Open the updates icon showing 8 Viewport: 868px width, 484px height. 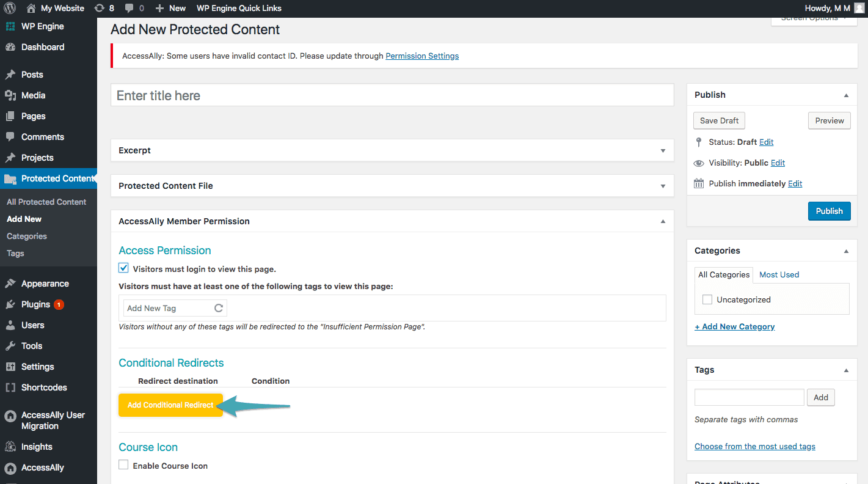tap(99, 8)
